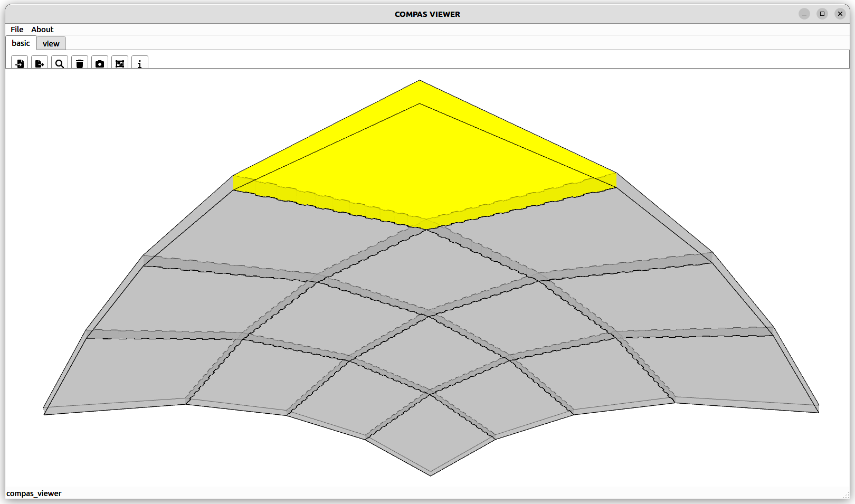Screen dimensions: 855x504
Task: Click the compas_viewer status bar text
Action: click(x=34, y=493)
